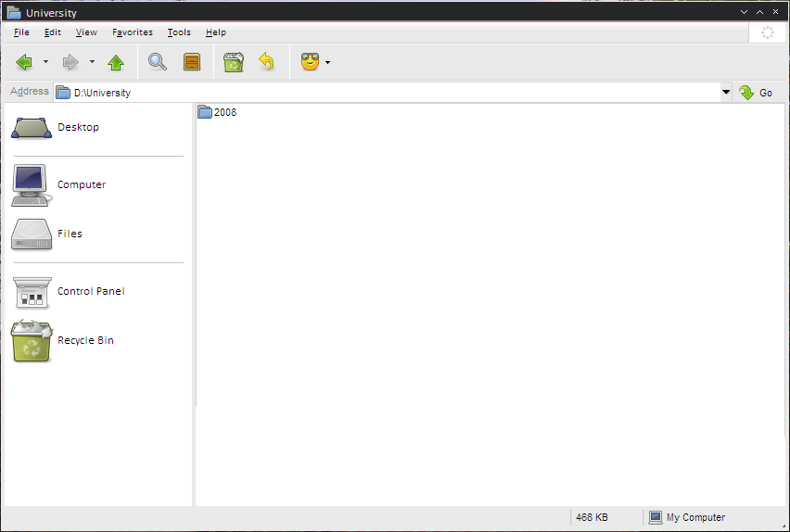
Task: Open Files drive in the side panel
Action: click(x=46, y=234)
